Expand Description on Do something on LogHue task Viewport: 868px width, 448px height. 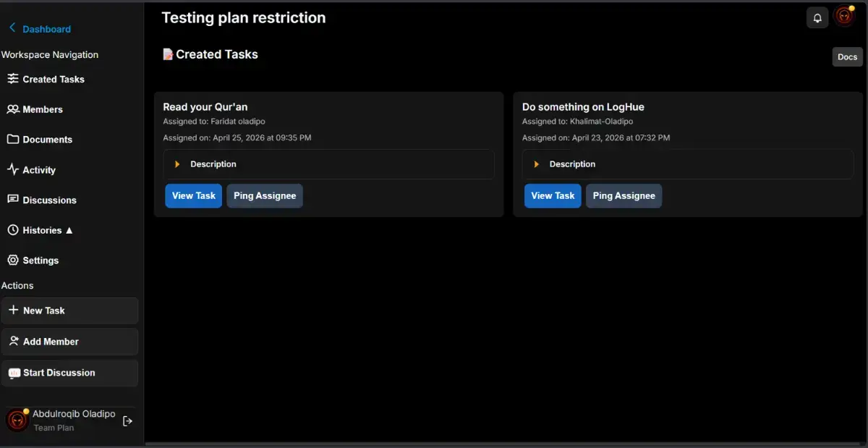[688, 164]
